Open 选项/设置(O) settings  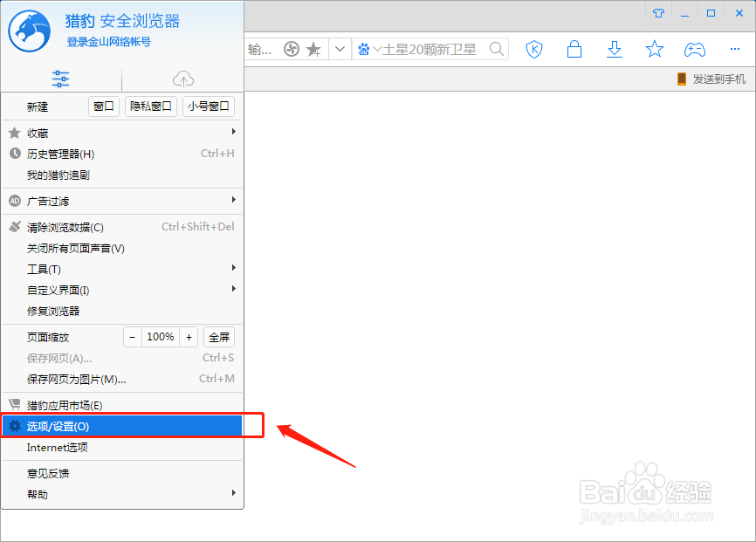pos(122,426)
